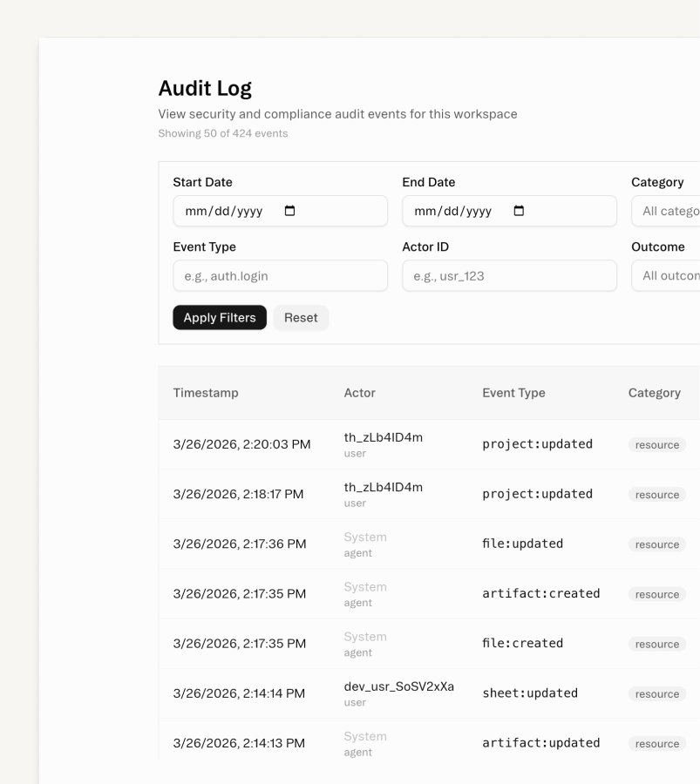Select the first project:updated event row
Image resolution: width=700 pixels, height=784 pixels.
tap(392, 443)
